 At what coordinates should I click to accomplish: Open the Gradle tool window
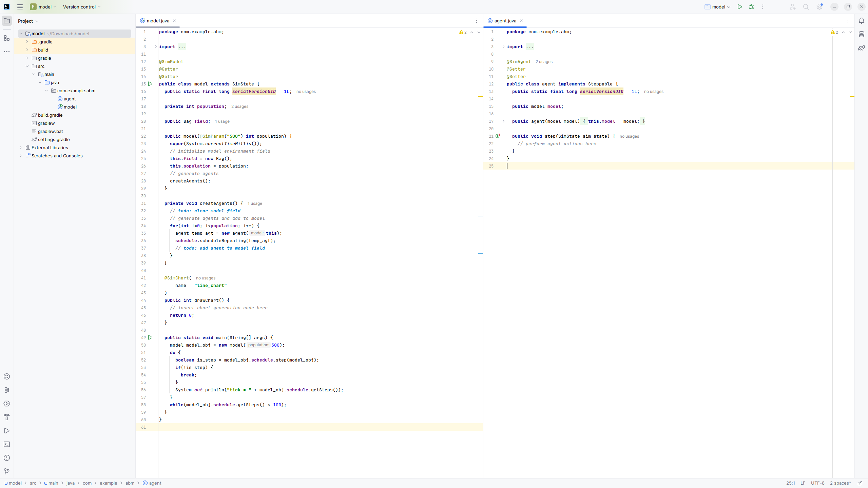coord(861,48)
